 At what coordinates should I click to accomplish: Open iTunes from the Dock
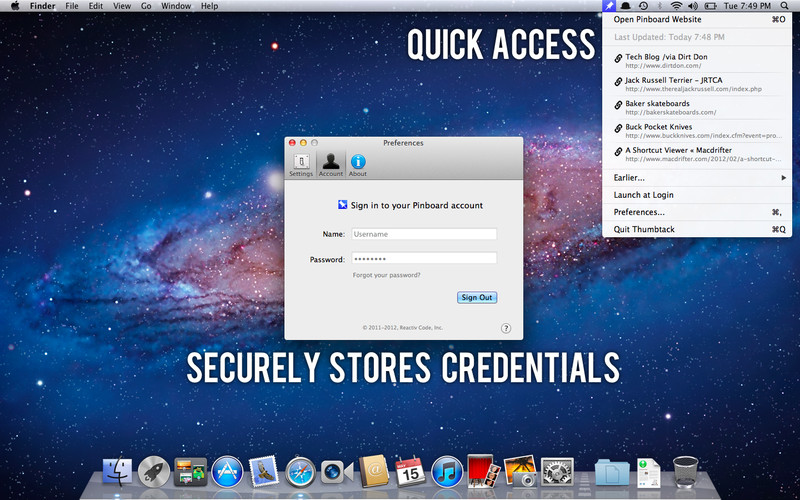pyautogui.click(x=445, y=470)
